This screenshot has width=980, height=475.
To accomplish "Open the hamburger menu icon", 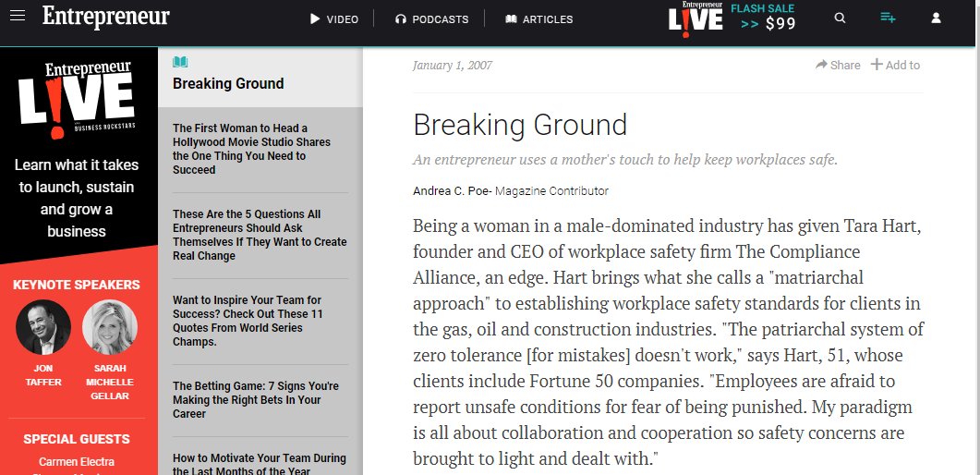I will point(18,16).
